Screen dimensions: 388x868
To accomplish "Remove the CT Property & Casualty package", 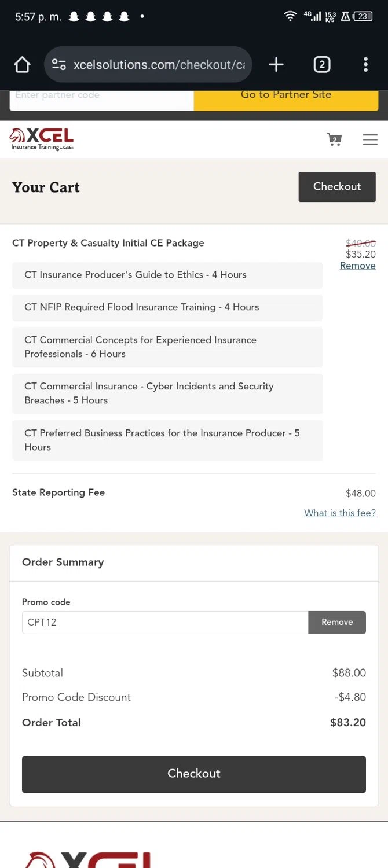I will 357,266.
